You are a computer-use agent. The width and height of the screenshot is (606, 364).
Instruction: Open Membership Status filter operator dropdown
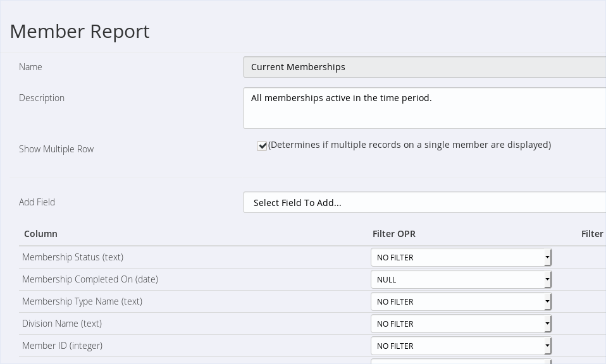coord(461,257)
